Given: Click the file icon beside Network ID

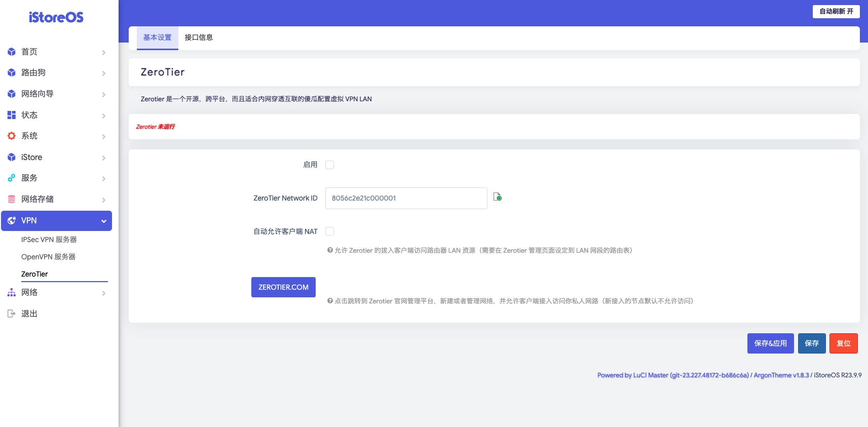Looking at the screenshot, I should [x=498, y=197].
